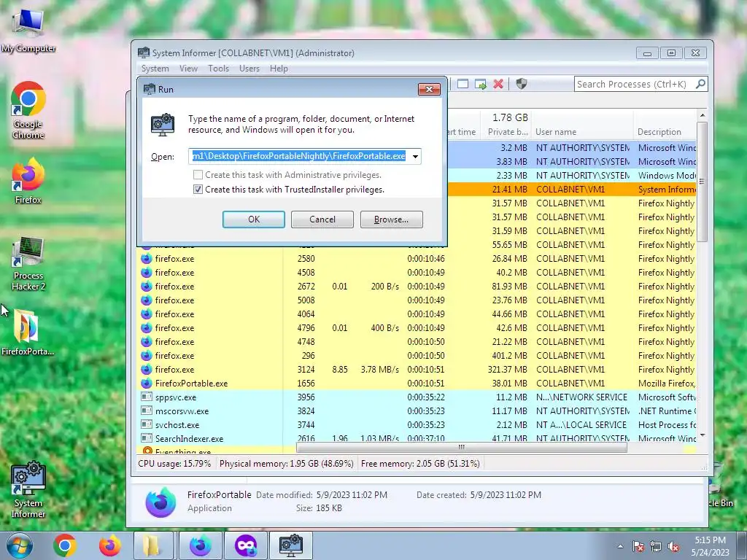Expand the Open combo box dropdown arrow
This screenshot has height=560, width=747.
[415, 156]
